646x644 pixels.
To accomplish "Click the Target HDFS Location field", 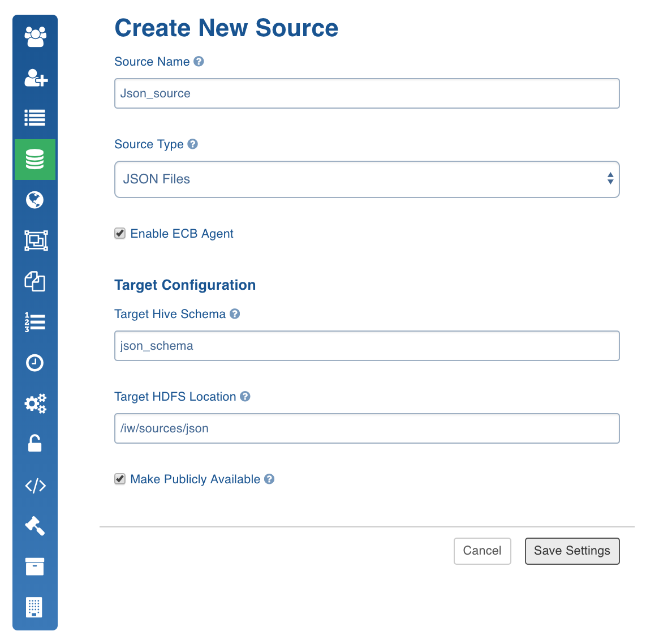I will click(367, 428).
